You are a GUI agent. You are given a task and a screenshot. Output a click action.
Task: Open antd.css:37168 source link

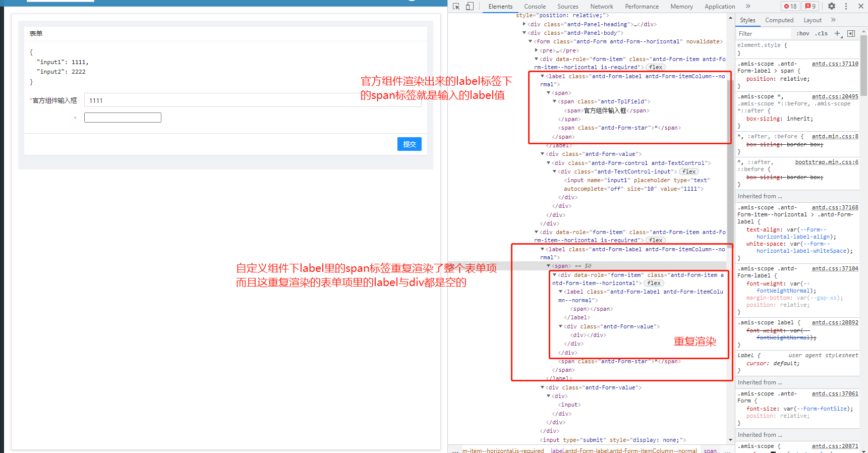[835, 207]
